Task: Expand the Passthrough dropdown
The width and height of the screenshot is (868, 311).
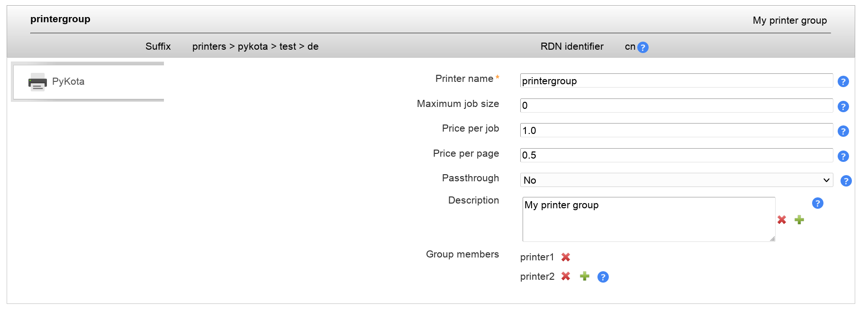Action: point(676,180)
